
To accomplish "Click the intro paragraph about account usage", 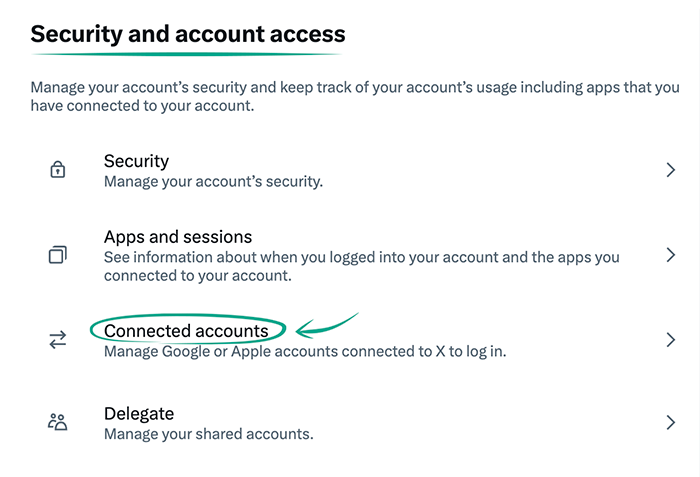I will pyautogui.click(x=354, y=96).
